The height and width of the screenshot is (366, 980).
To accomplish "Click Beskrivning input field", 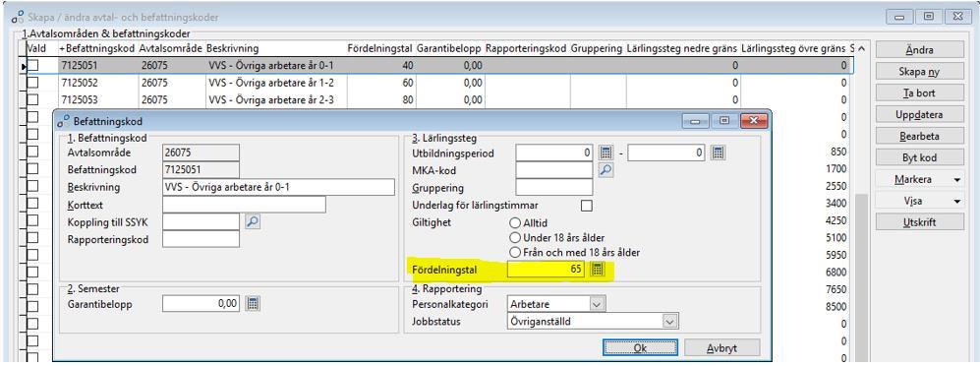I will pos(278,187).
